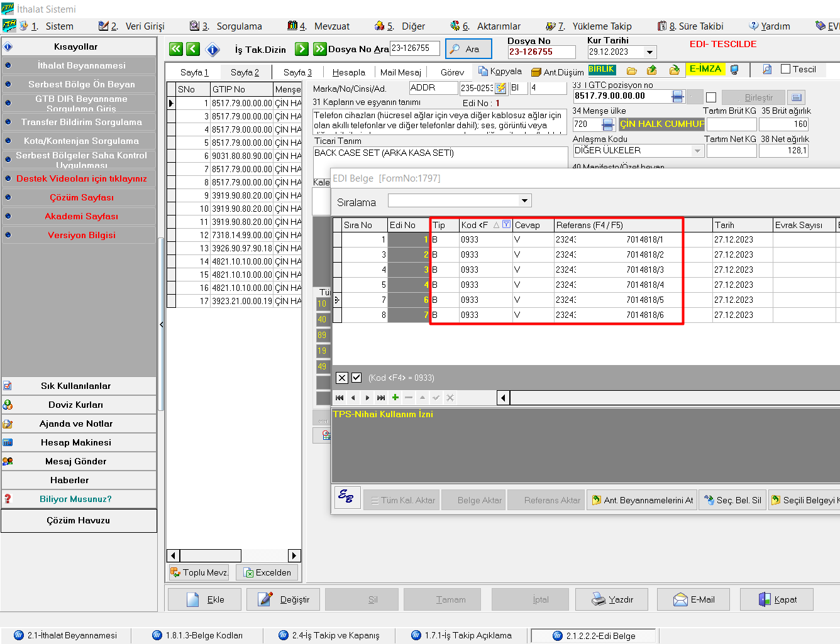The height and width of the screenshot is (644, 840).
Task: Tick the checkbox next to GTC pozisyon field
Action: pos(711,97)
